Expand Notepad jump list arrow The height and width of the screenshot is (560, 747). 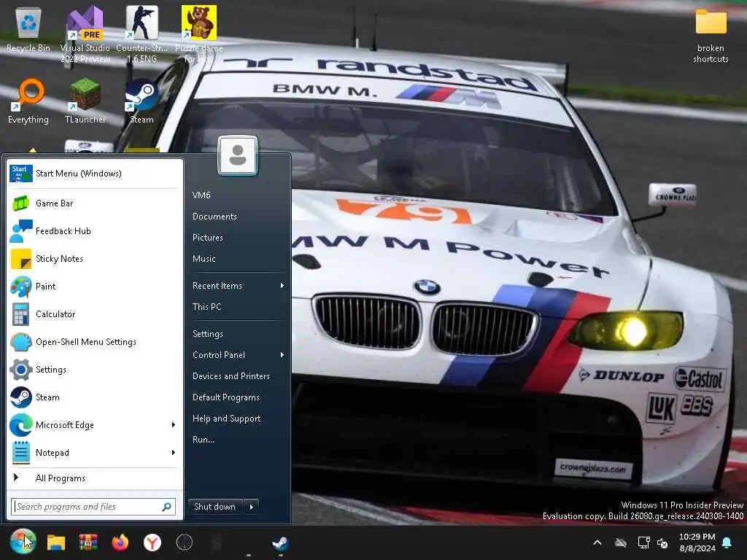[x=174, y=452]
